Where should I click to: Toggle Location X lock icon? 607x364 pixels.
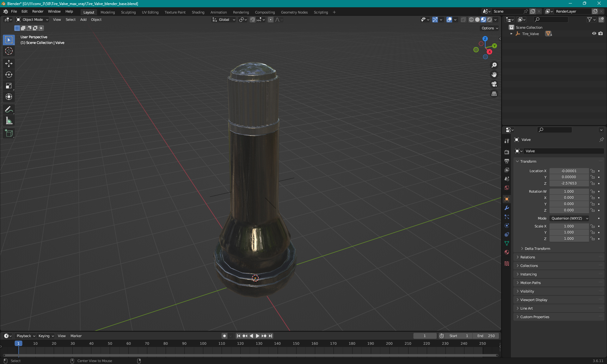coord(592,171)
